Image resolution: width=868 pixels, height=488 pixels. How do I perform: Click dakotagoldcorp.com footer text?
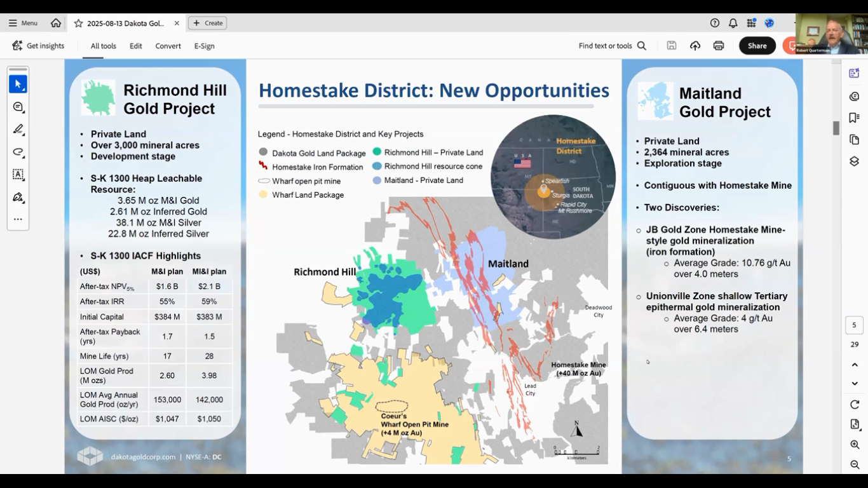(143, 457)
